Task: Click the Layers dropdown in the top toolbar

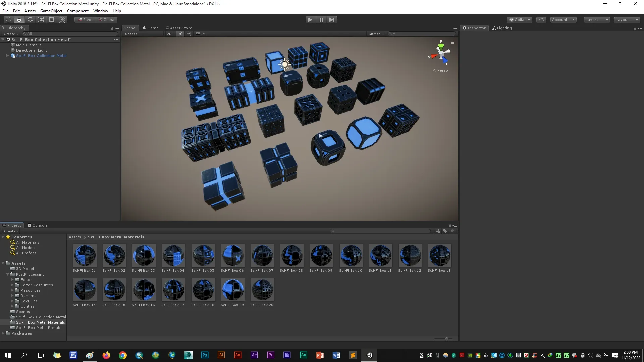Action: coord(596,19)
